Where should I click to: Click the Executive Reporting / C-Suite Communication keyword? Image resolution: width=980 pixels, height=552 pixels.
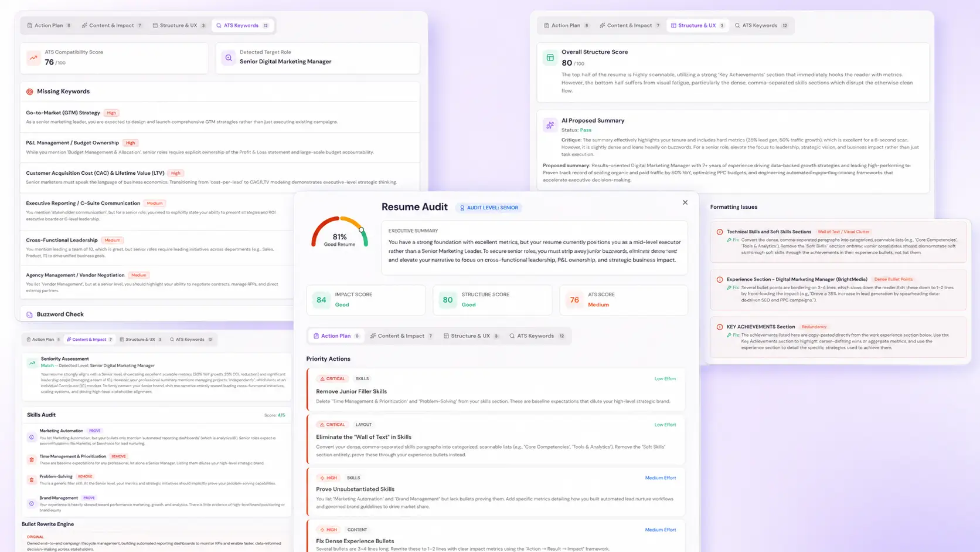pos(157,212)
